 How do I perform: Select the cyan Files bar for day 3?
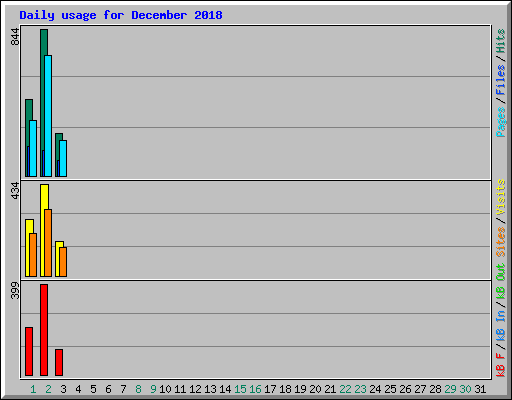(63, 158)
